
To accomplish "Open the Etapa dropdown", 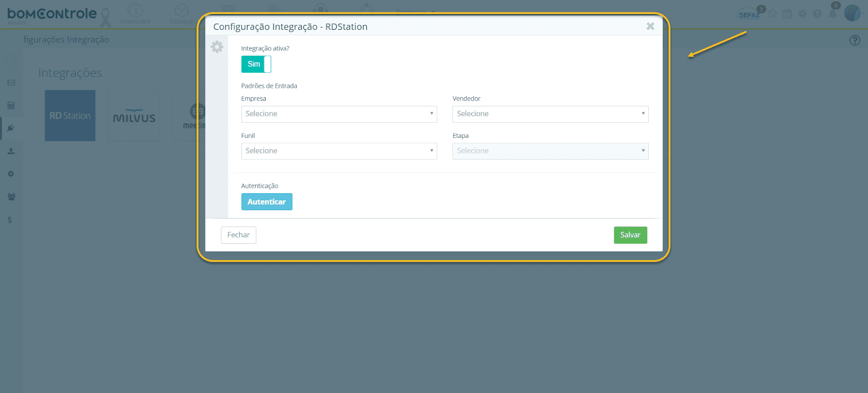I will pos(551,151).
